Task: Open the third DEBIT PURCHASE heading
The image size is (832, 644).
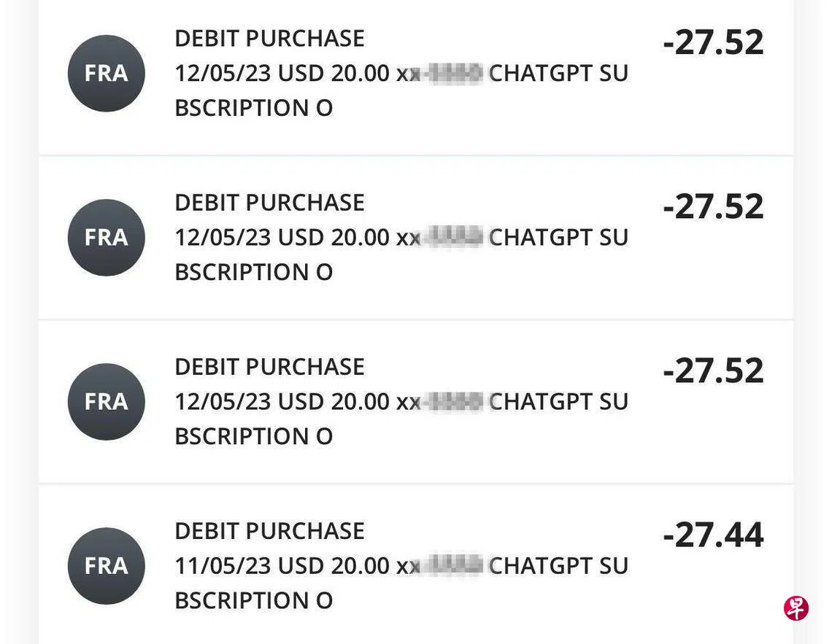Action: pyautogui.click(x=269, y=367)
